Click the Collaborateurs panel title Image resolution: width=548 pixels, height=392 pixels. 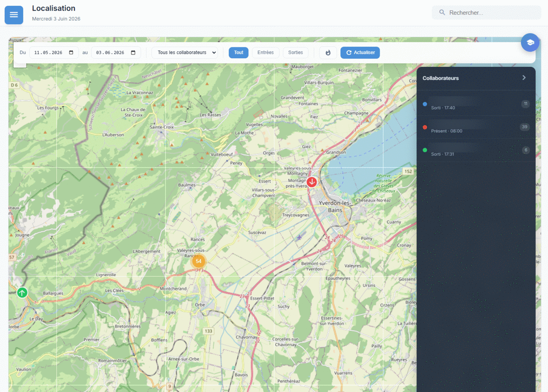tap(441, 78)
